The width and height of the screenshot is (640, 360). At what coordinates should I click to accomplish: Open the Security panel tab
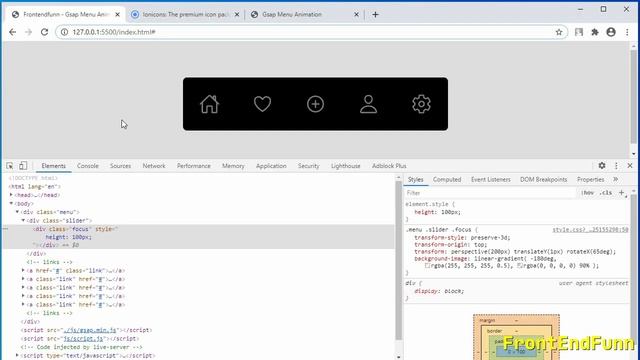[x=309, y=166]
